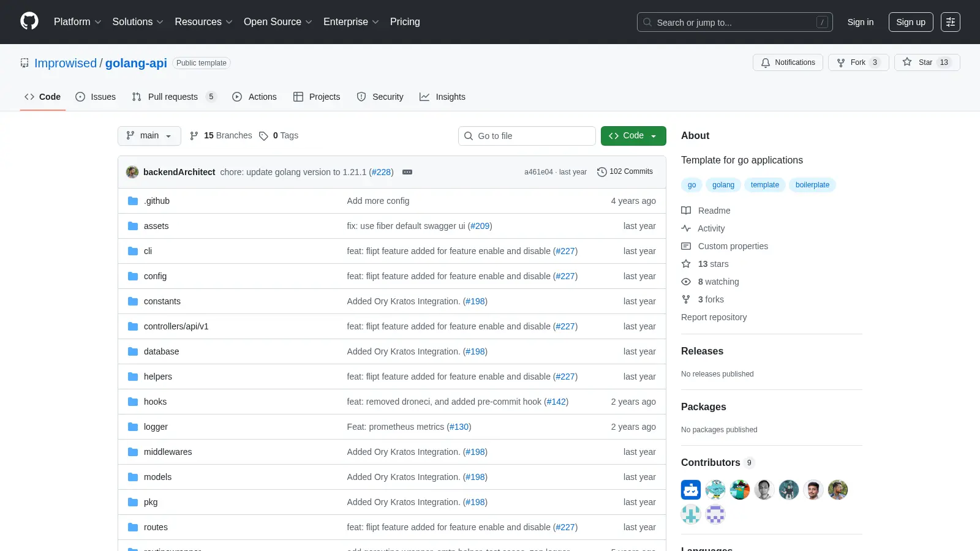Select the boilerplate topic tag

812,185
